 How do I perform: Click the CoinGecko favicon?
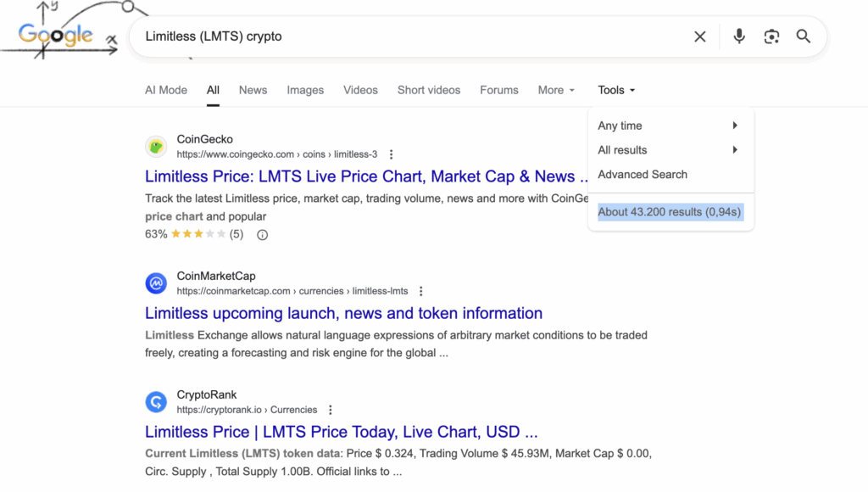click(156, 147)
